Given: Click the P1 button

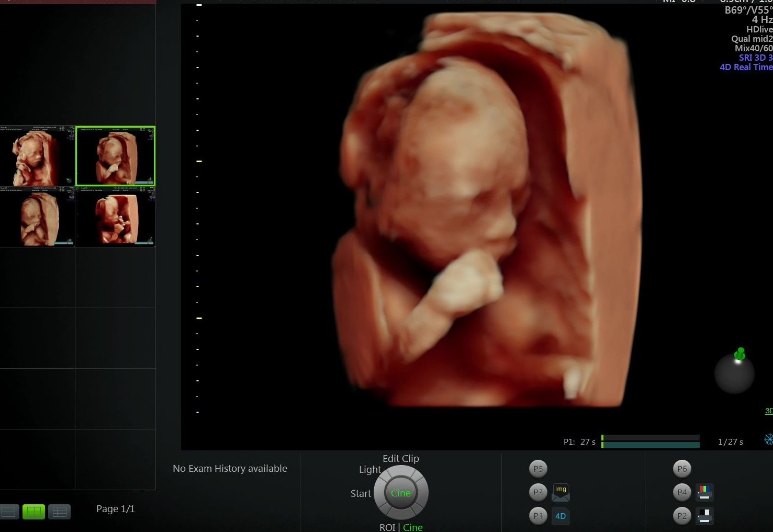Looking at the screenshot, I should 538,516.
